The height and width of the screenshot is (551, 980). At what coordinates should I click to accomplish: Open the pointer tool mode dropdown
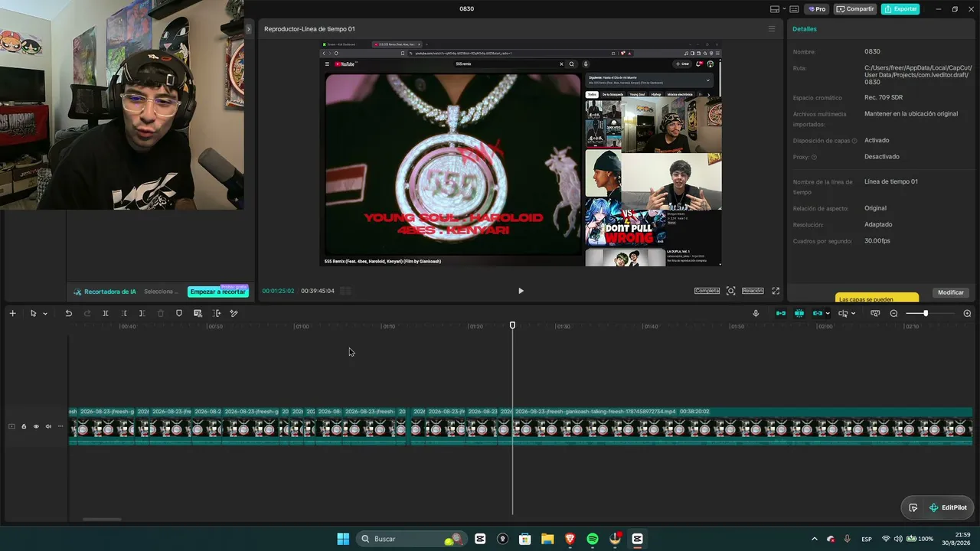pyautogui.click(x=45, y=314)
